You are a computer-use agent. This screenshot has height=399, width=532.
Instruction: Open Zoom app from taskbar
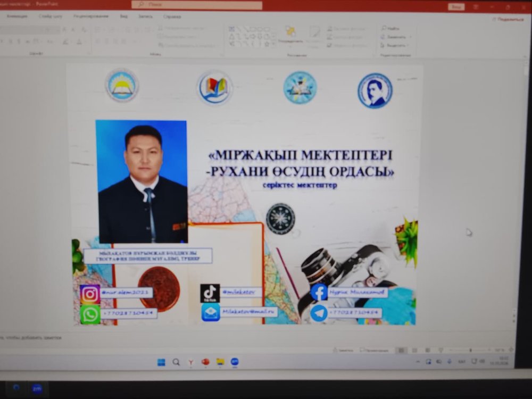coord(235,362)
